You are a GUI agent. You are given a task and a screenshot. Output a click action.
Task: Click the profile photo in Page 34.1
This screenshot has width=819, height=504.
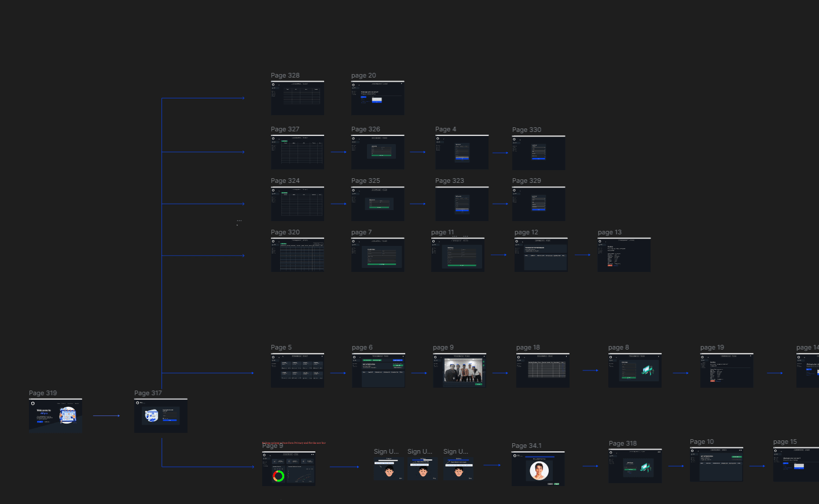pos(539,470)
